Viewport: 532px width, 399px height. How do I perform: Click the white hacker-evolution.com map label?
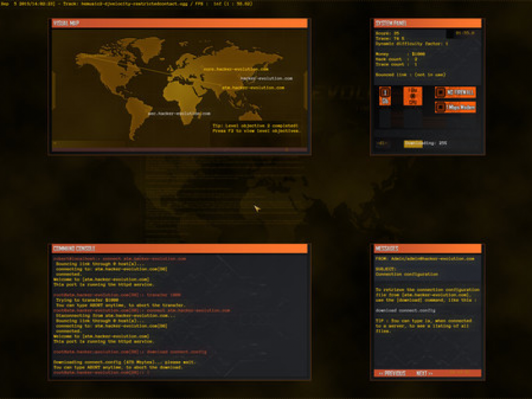click(x=267, y=78)
